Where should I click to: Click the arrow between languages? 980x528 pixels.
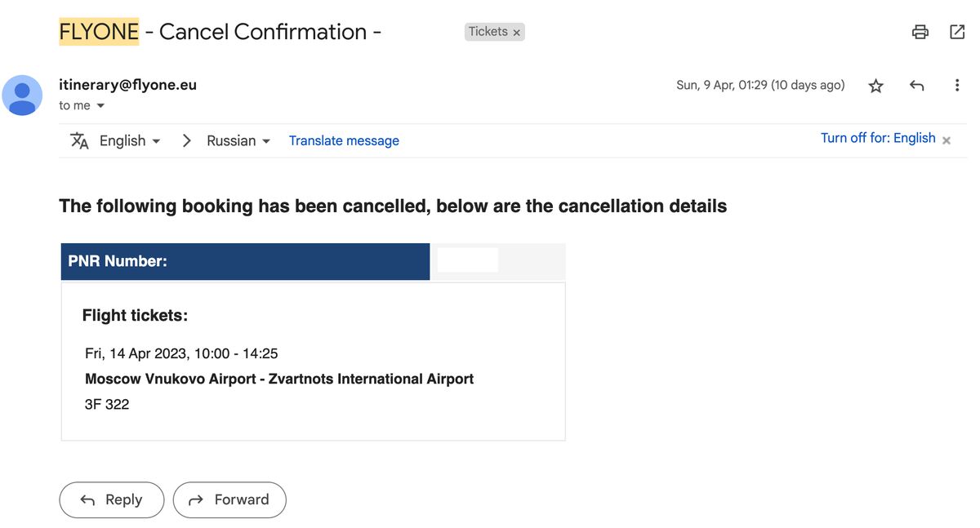[x=187, y=140]
